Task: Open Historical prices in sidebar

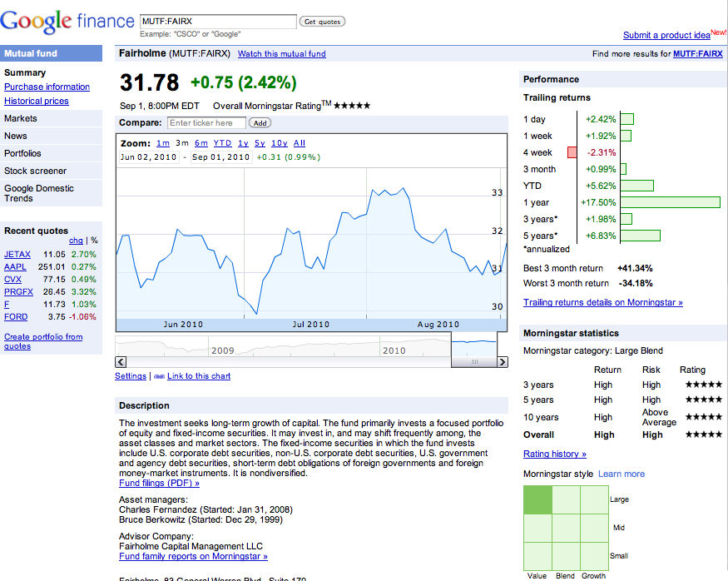Action: tap(37, 102)
